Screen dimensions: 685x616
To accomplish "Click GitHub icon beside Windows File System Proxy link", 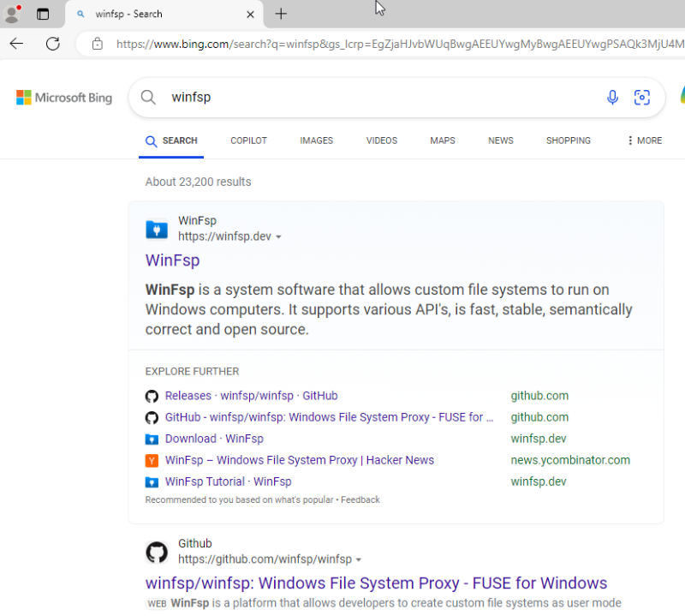I will [152, 417].
